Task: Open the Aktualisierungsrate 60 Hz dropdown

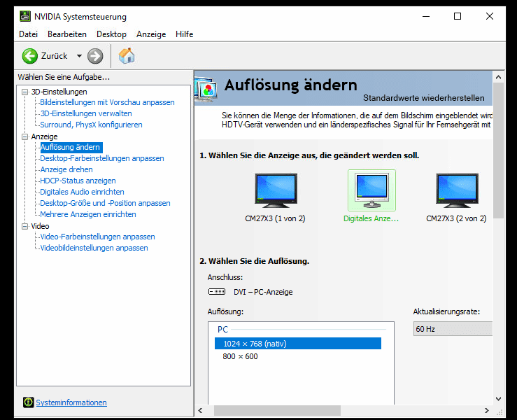Action: click(453, 329)
